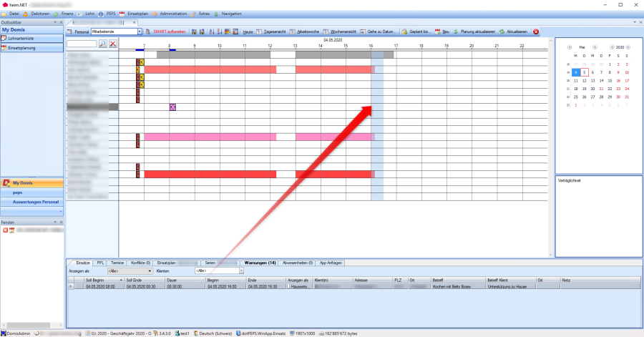Open the Finanz menu

67,14
